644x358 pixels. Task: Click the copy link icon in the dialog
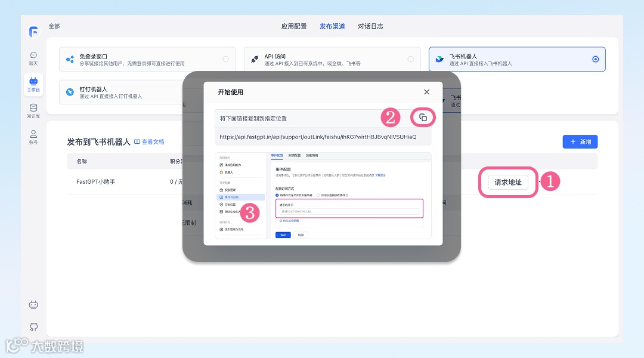click(x=423, y=118)
